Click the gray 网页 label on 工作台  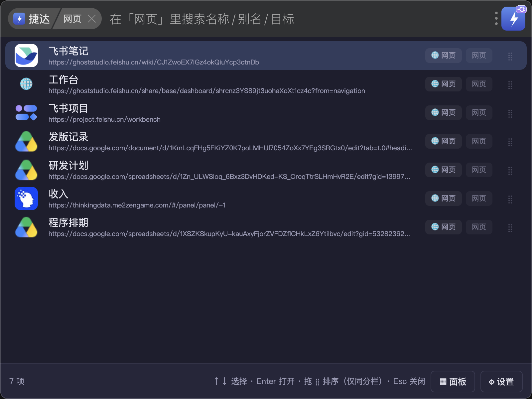479,84
